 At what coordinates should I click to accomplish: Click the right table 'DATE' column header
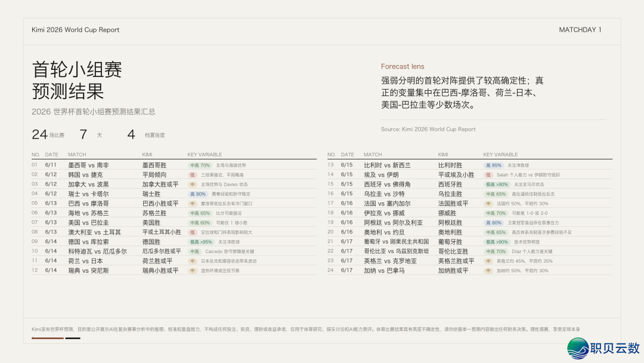(x=348, y=155)
